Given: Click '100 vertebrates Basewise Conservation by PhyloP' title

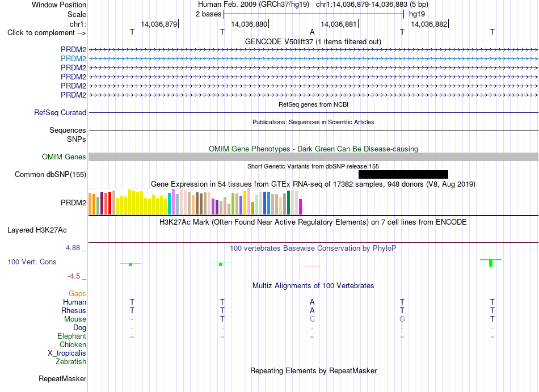Looking at the screenshot, I should point(313,248).
